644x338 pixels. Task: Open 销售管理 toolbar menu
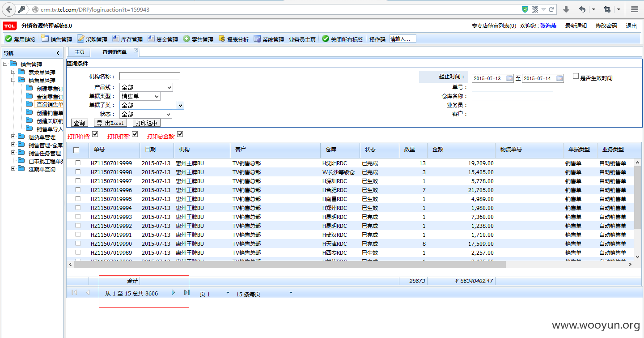click(57, 39)
